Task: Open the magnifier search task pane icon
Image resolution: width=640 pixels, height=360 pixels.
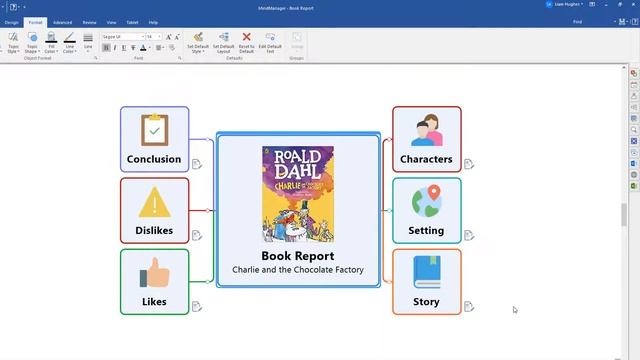Action: [x=634, y=130]
